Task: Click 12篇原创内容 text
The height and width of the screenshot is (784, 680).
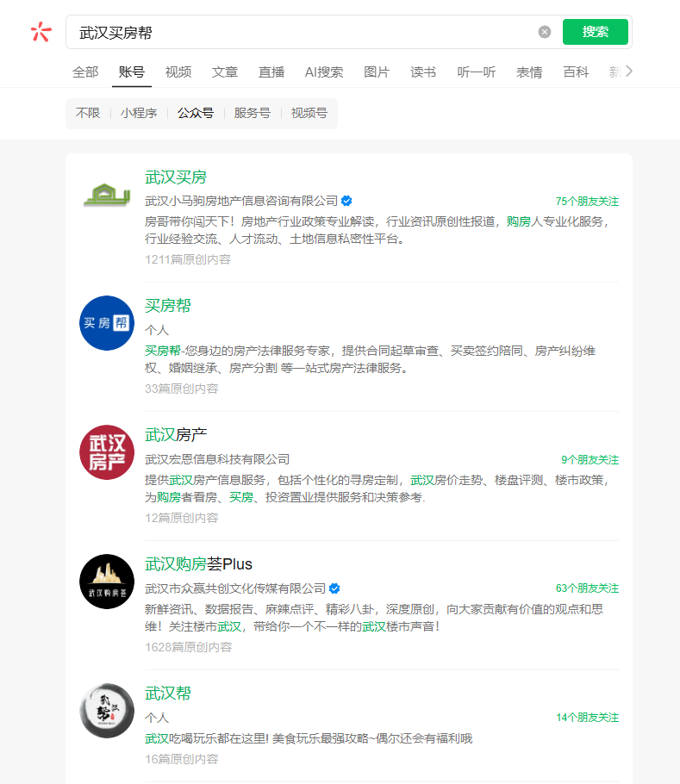Action: (x=182, y=518)
